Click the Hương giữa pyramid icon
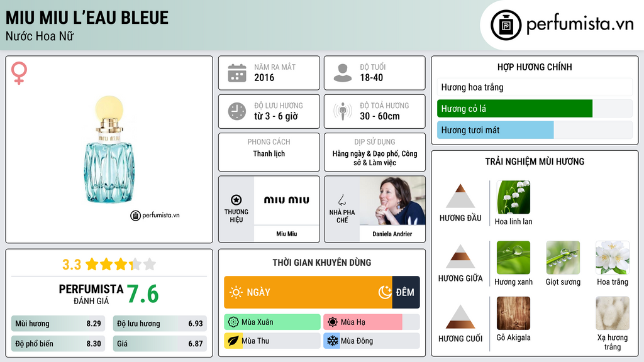 [x=460, y=256]
